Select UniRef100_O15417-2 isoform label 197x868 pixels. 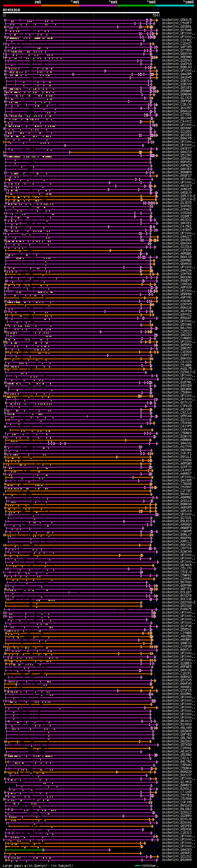click(179, 372)
